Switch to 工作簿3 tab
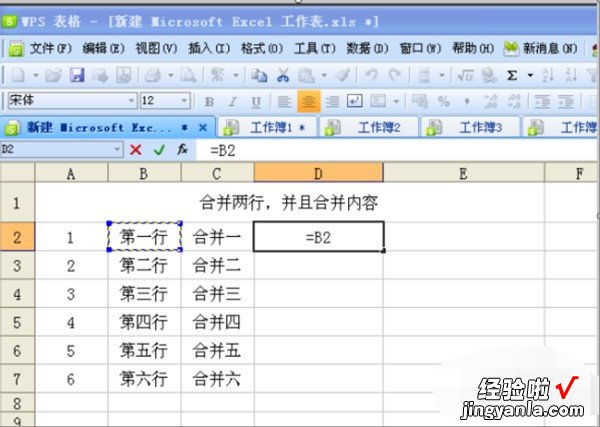Image resolution: width=600 pixels, height=427 pixels. coord(471,127)
